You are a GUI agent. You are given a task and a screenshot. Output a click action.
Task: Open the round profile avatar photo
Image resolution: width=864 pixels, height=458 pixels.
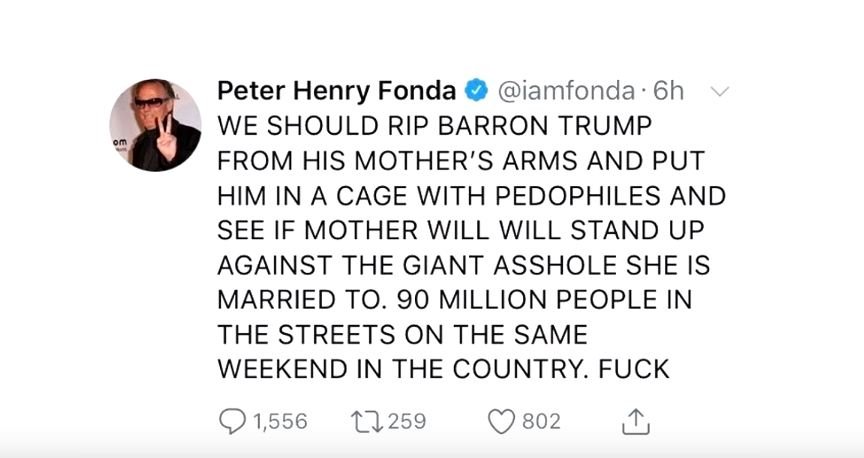coord(155,125)
